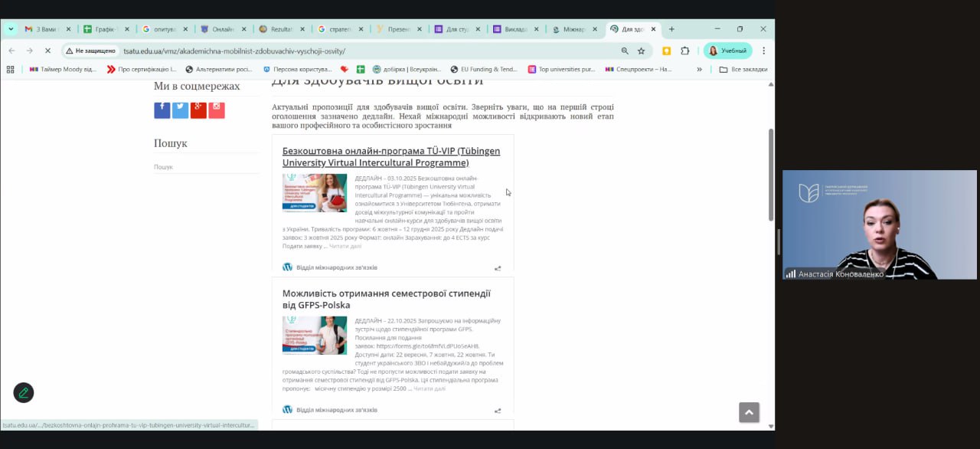The image size is (980, 449).
Task: Open the Instagram social icon
Action: click(217, 110)
